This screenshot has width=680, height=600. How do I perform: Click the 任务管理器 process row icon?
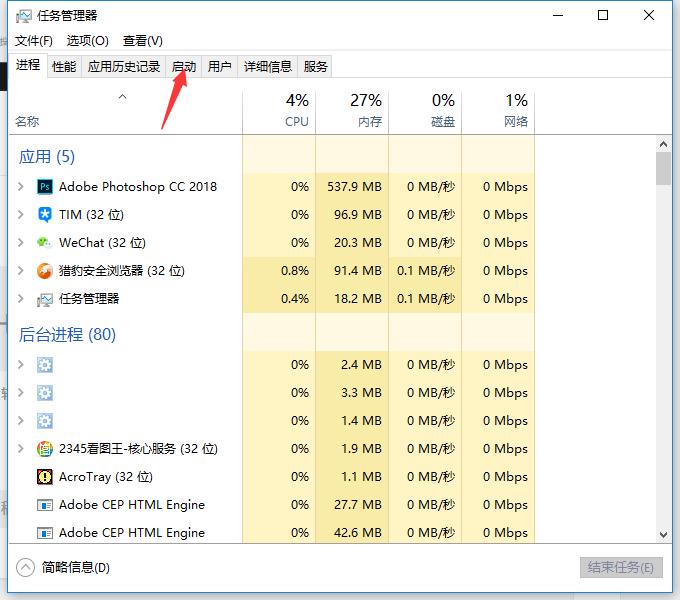coord(45,299)
